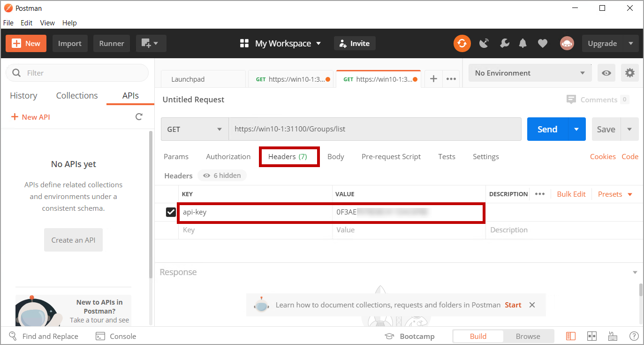Open the notifications bell icon
This screenshot has height=345, width=644.
523,44
